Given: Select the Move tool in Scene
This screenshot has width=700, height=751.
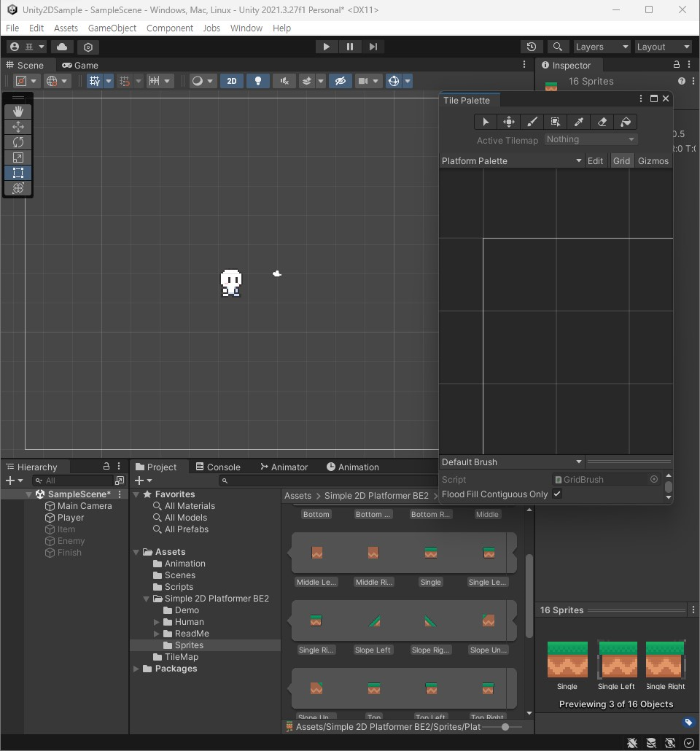Looking at the screenshot, I should (x=18, y=127).
